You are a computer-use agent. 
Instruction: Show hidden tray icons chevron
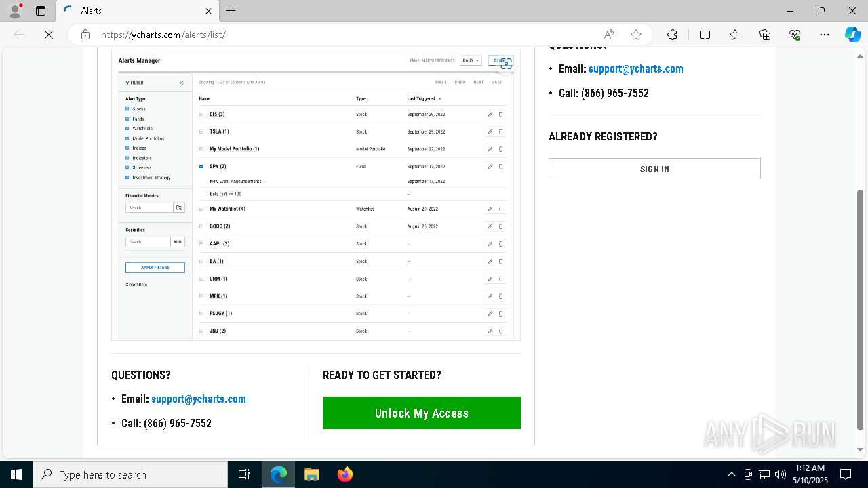pos(731,474)
